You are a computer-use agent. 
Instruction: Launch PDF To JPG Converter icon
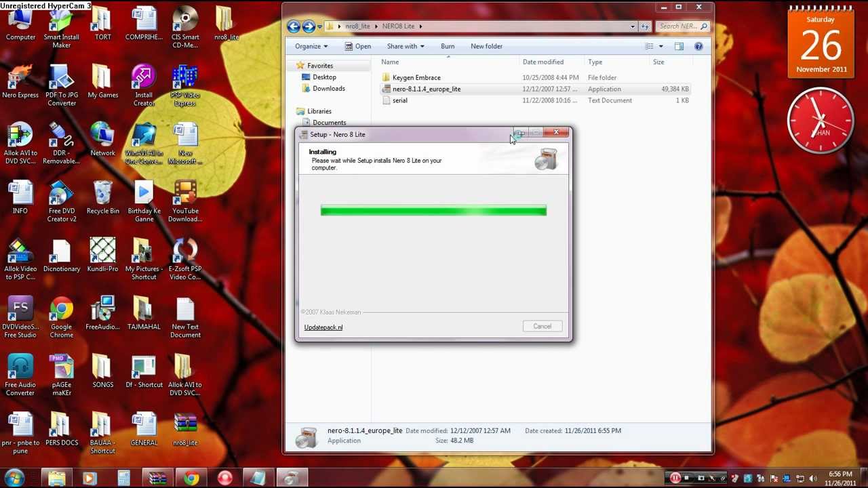pyautogui.click(x=62, y=86)
